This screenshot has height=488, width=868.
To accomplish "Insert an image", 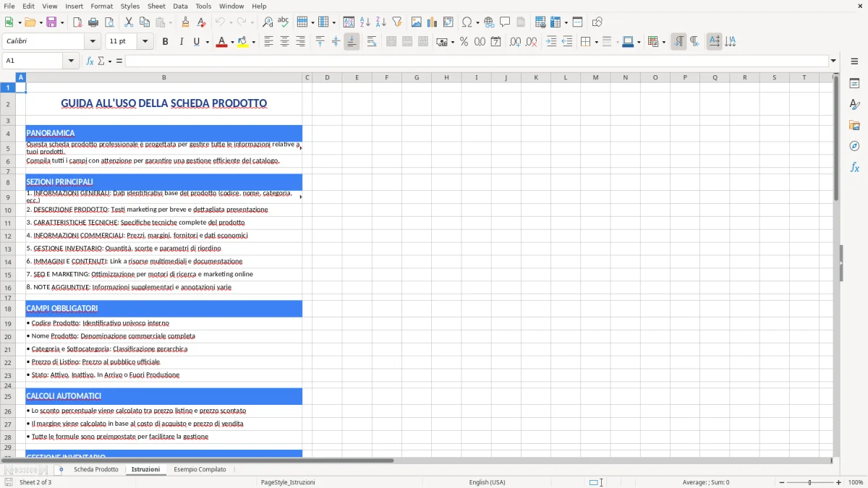I will (417, 22).
